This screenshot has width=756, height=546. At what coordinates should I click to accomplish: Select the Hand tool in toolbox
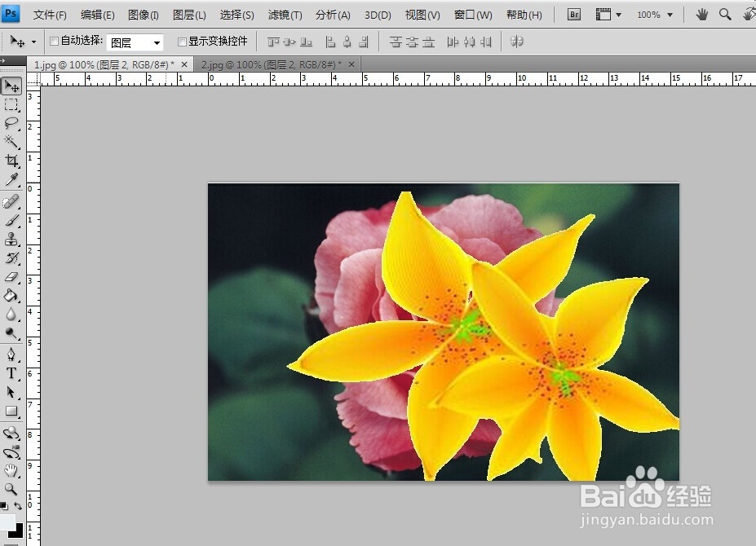pyautogui.click(x=11, y=471)
